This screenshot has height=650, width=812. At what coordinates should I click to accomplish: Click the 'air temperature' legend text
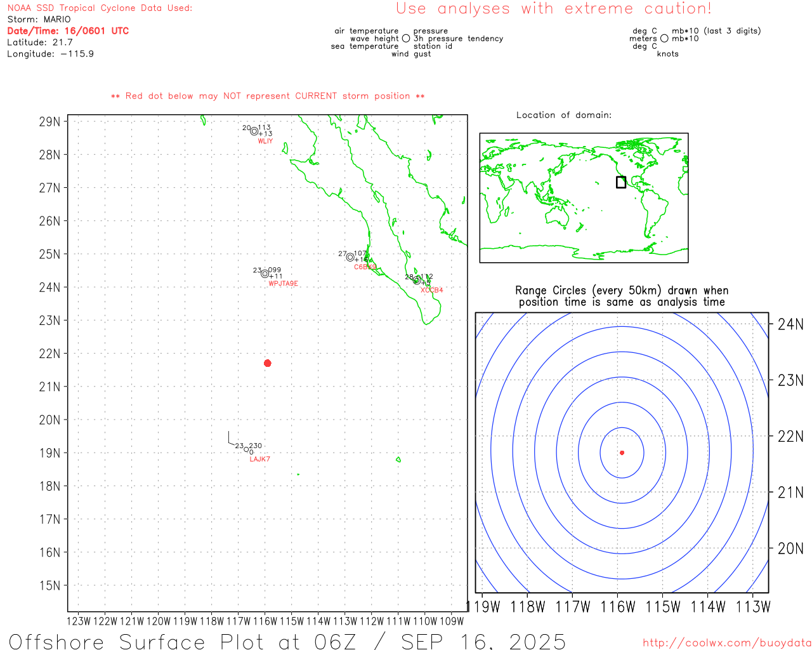[367, 31]
